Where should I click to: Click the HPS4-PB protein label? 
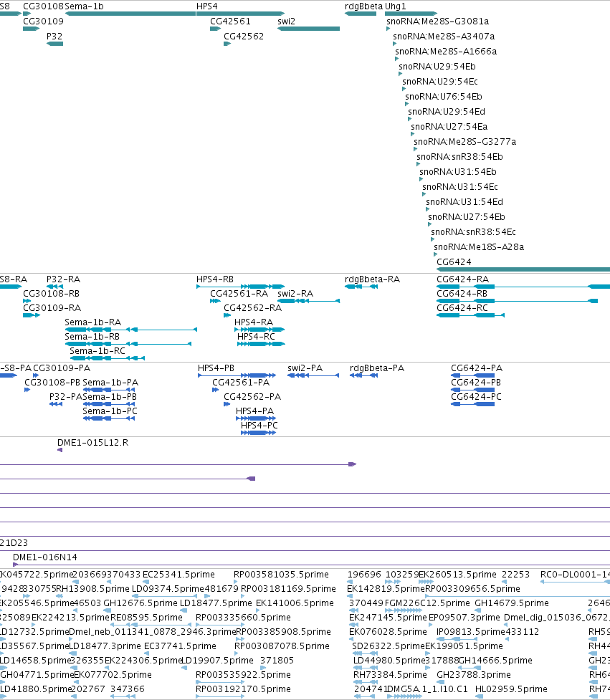pyautogui.click(x=216, y=368)
